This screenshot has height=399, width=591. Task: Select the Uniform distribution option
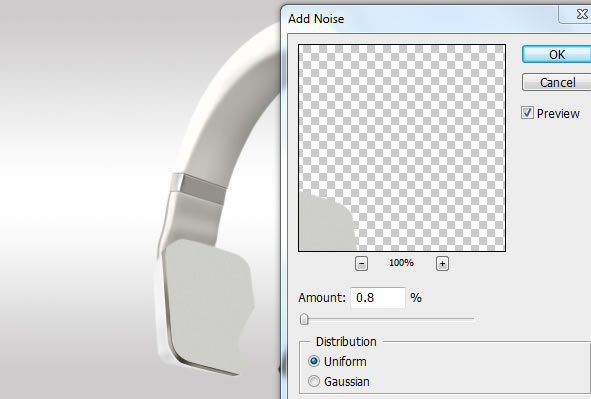pyautogui.click(x=314, y=361)
